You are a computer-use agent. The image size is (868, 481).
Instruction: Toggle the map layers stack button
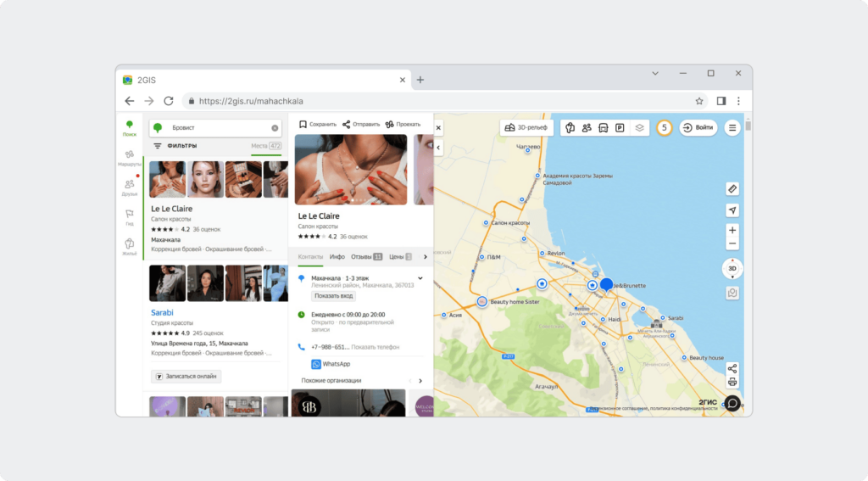(640, 128)
